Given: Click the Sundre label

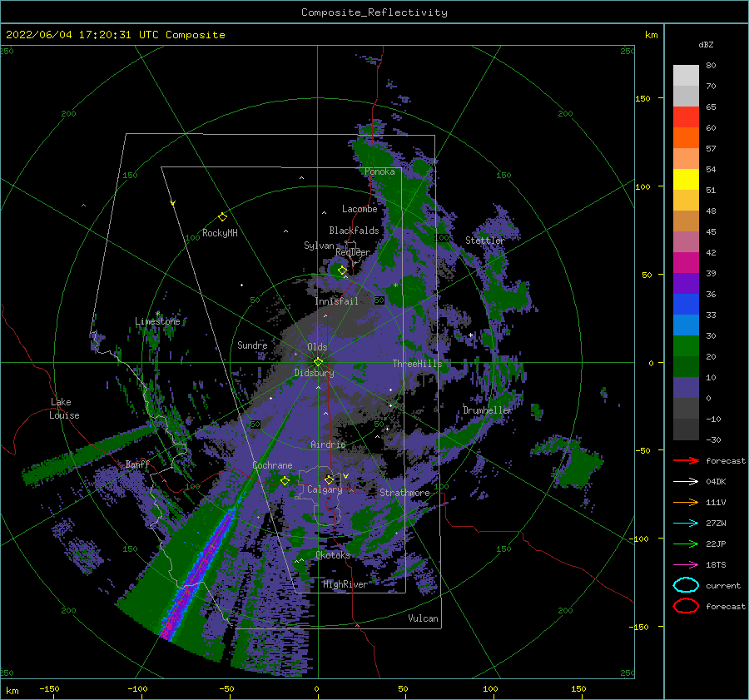Looking at the screenshot, I should coord(252,345).
